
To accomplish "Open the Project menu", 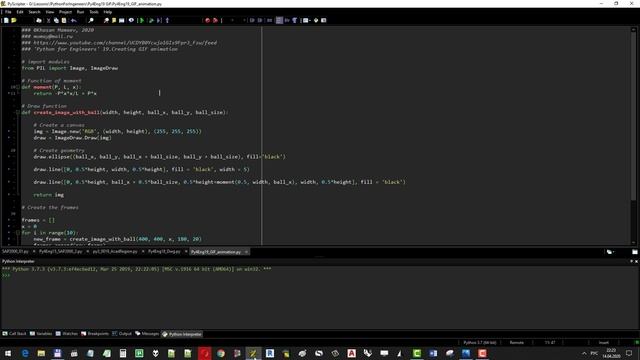I will (x=65, y=12).
